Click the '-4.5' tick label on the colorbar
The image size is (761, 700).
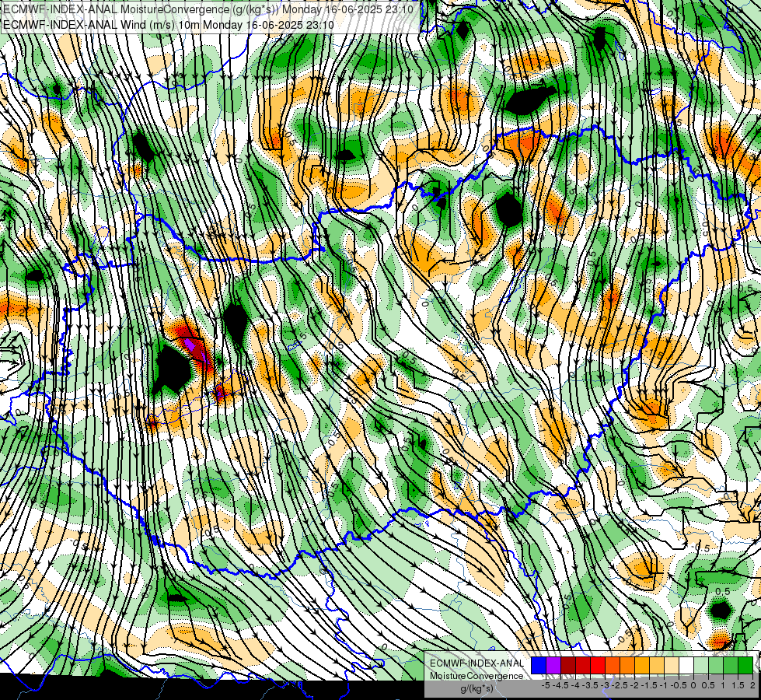[x=561, y=685]
